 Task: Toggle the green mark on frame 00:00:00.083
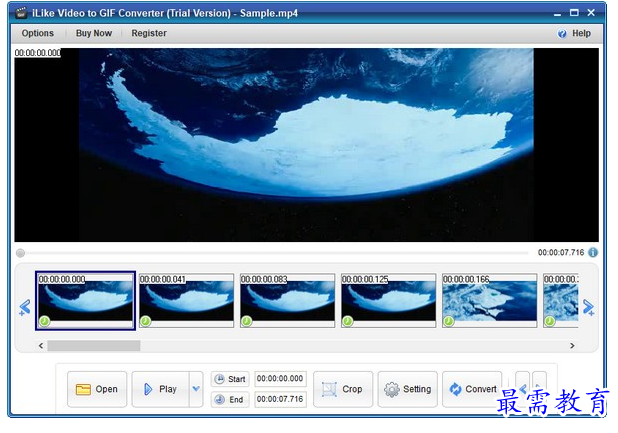click(x=246, y=321)
